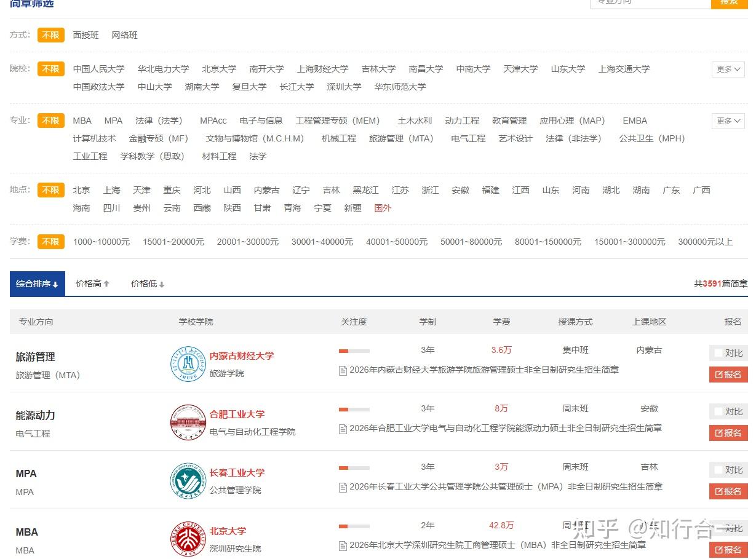
Task: Click the attention bar of 合肥工业大学 row
Action: 354,410
